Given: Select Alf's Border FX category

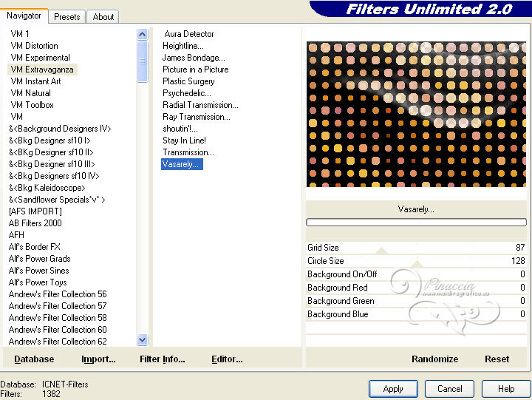Looking at the screenshot, I should click(34, 247).
